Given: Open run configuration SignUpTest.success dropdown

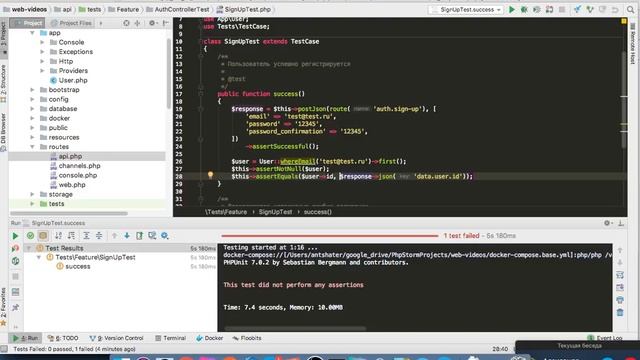Looking at the screenshot, I should (x=466, y=9).
